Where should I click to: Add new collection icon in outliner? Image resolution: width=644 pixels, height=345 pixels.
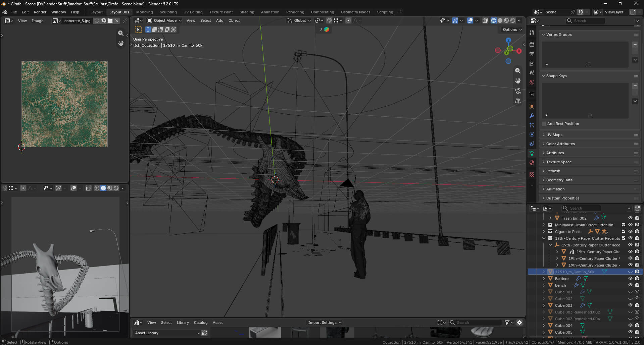click(638, 208)
